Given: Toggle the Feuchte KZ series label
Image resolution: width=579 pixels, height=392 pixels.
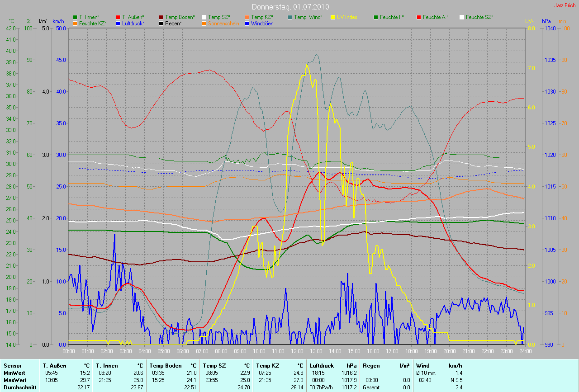Looking at the screenshot, I should 92,23.
